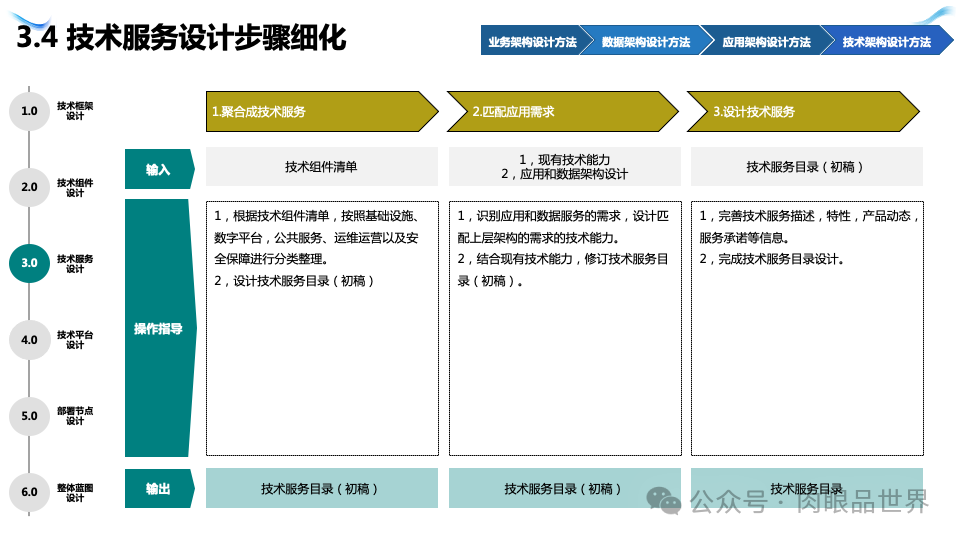This screenshot has width=960, height=540.
Task: Click the third guidance box about 完善技术服务描述
Action: pos(807,328)
